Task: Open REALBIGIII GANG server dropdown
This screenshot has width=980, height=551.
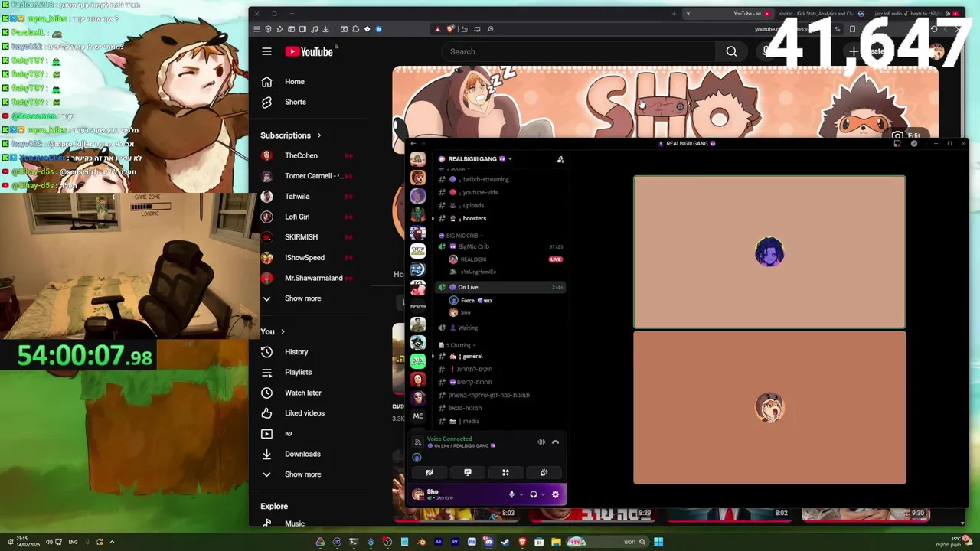Action: [475, 159]
